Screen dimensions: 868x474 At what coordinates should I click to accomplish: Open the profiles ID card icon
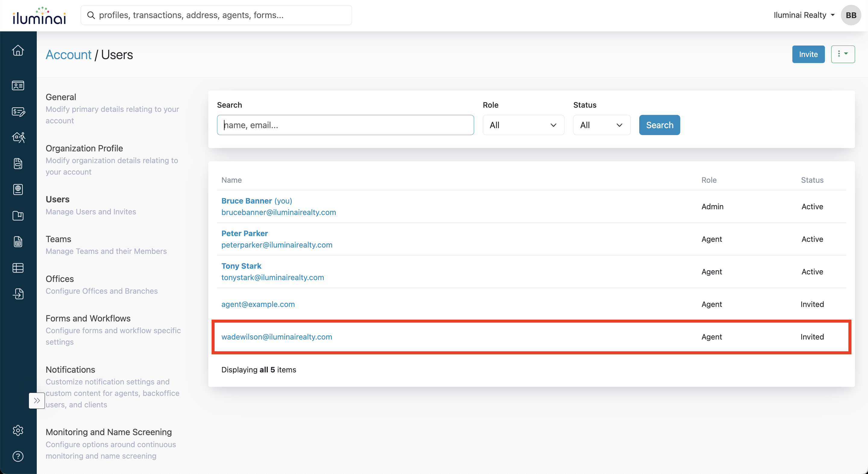pos(18,86)
